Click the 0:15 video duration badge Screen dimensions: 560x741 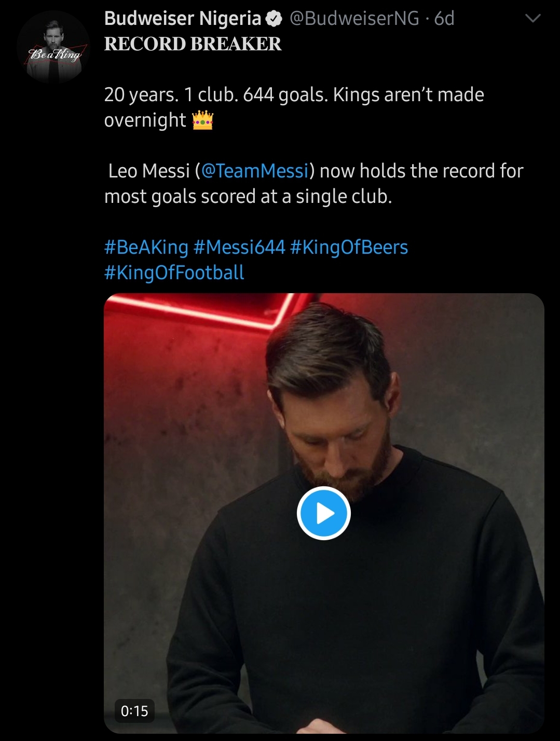134,710
